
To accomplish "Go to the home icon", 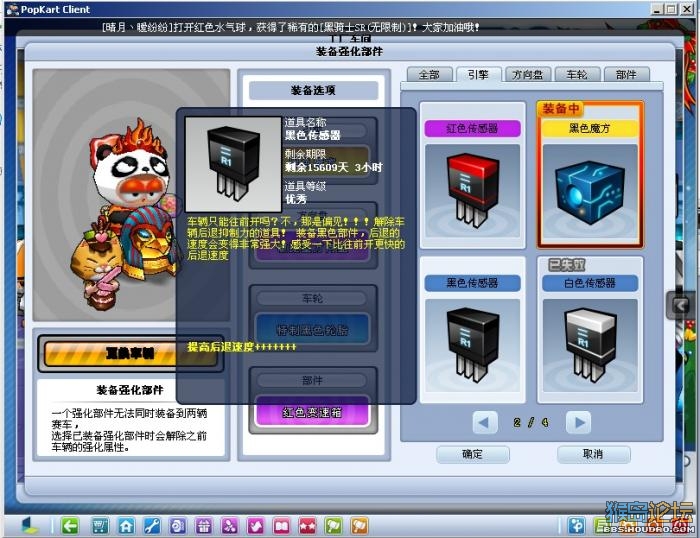I will click(x=126, y=526).
